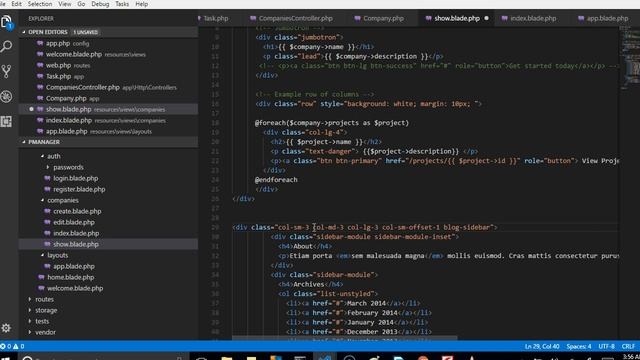
Task: Open home.blade.php in file tree
Action: tap(108, 278)
